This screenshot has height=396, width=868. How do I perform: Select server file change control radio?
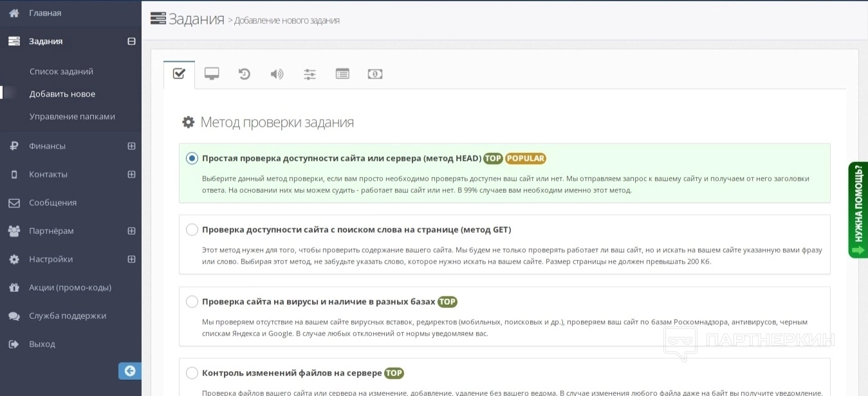click(x=192, y=373)
